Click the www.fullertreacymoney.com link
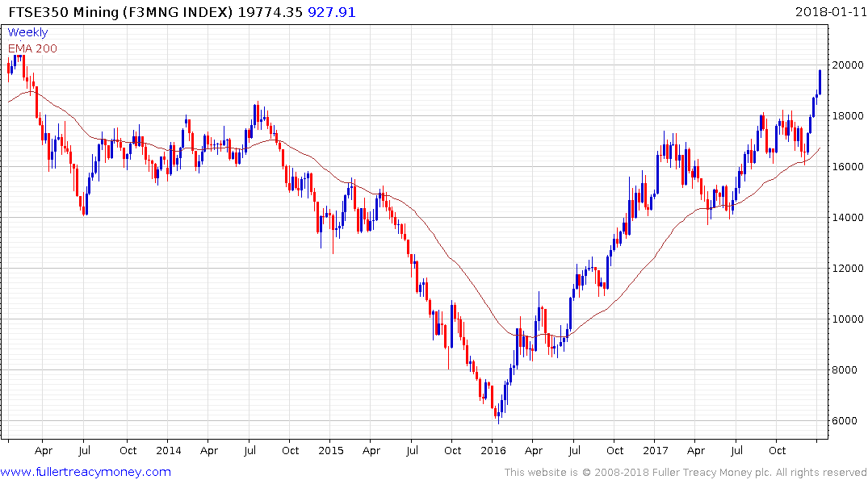This screenshot has height=484, width=868. 86,472
